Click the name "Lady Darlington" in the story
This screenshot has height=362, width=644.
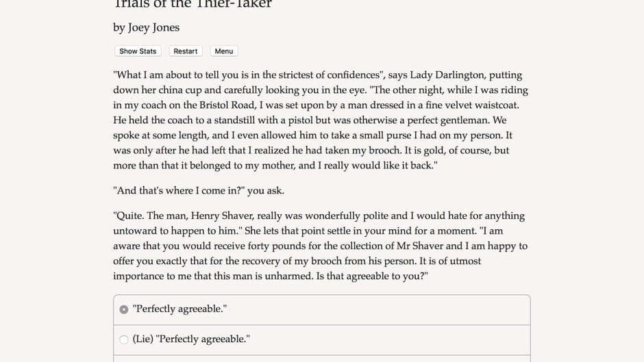coord(351,75)
